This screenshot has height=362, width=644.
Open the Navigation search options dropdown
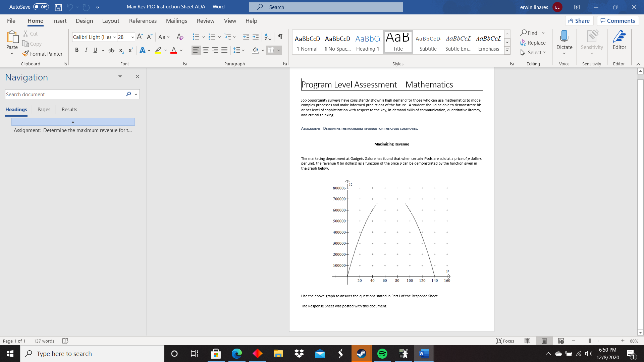click(x=136, y=95)
